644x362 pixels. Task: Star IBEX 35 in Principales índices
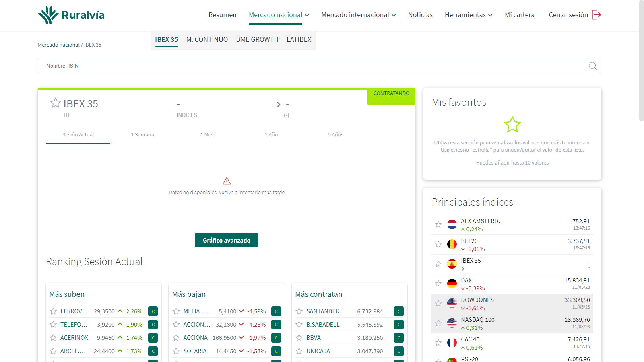[438, 264]
